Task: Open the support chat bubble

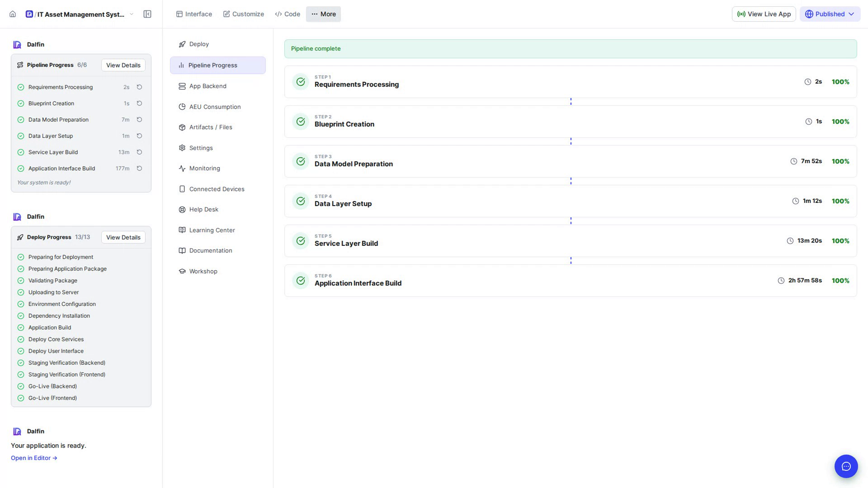Action: coord(846,466)
